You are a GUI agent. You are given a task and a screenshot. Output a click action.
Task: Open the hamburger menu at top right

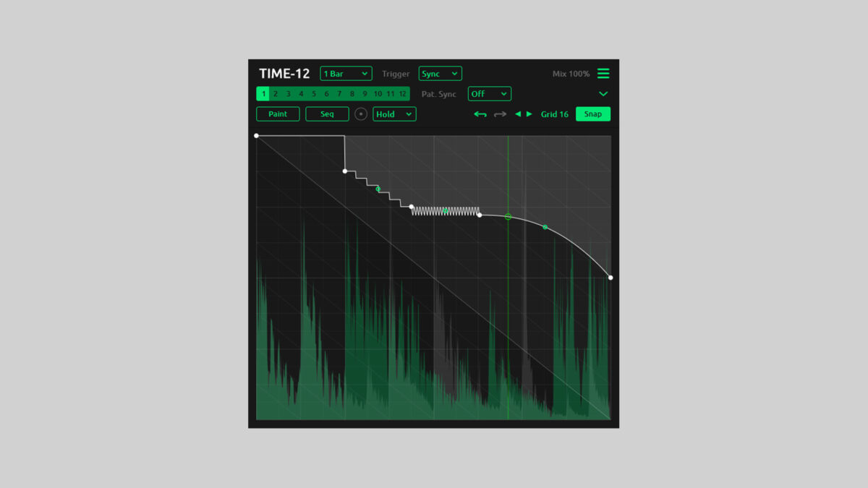tap(603, 73)
